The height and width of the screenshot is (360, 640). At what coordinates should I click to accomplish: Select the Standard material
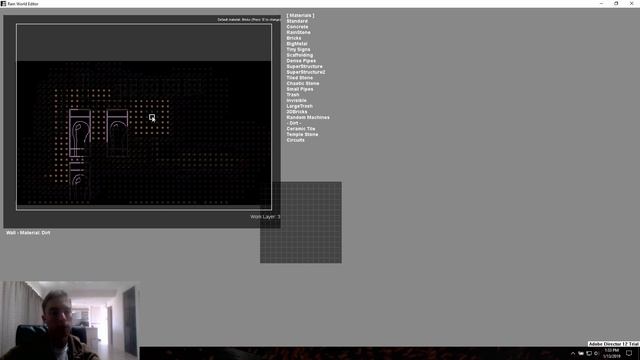pyautogui.click(x=297, y=21)
